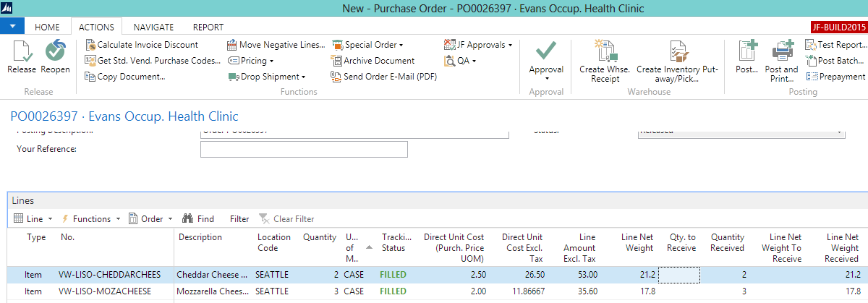This screenshot has height=303, width=868.
Task: Click the Release document icon
Action: pyautogui.click(x=22, y=52)
